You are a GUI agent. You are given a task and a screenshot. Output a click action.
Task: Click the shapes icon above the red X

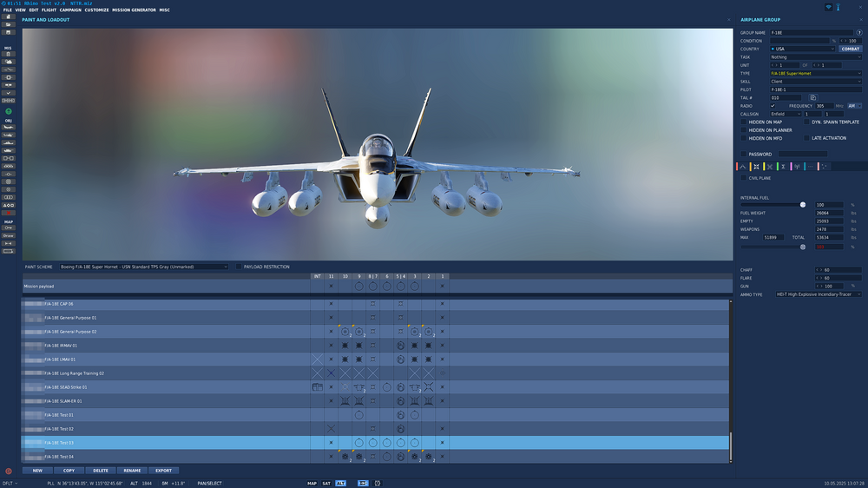[9, 205]
